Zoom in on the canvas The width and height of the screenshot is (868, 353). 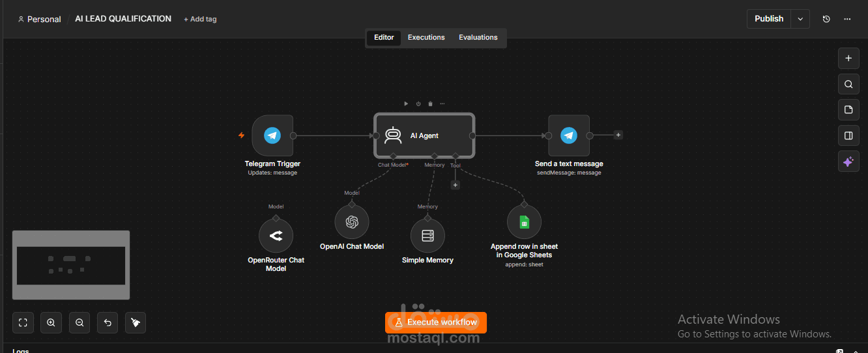pyautogui.click(x=51, y=322)
